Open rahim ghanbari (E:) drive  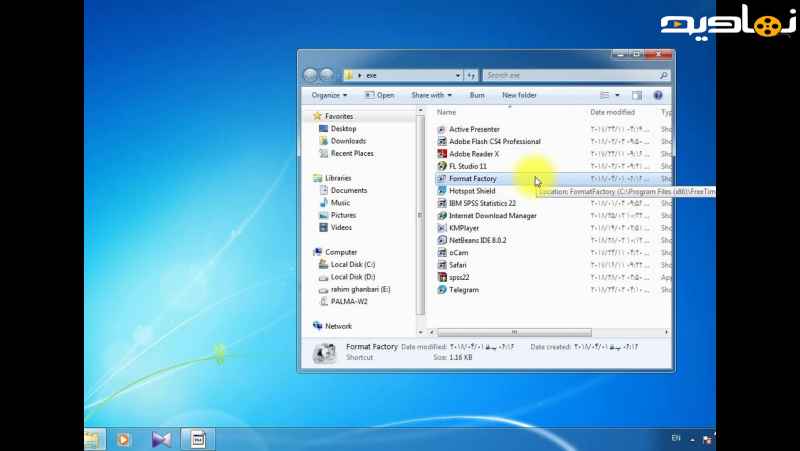tap(360, 289)
